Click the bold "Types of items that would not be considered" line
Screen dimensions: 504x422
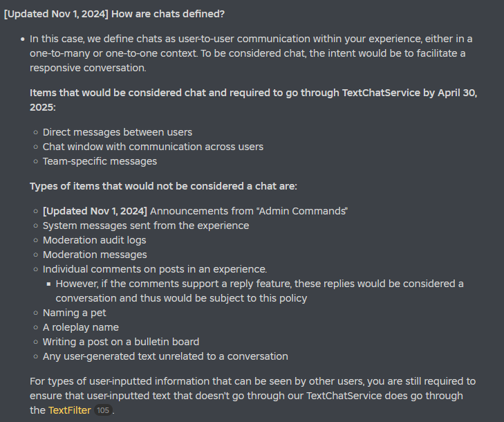pyautogui.click(x=163, y=186)
